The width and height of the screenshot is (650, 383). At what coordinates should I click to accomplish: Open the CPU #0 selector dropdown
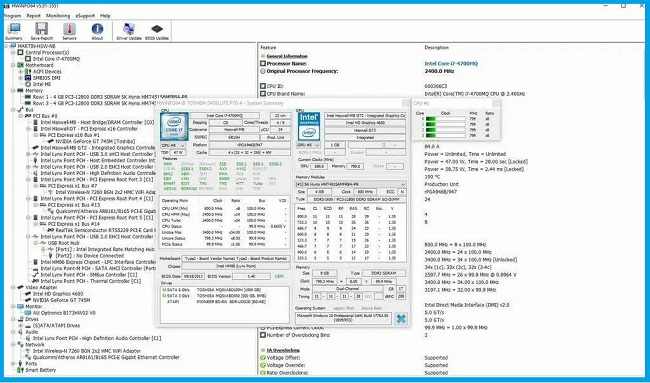coord(172,145)
